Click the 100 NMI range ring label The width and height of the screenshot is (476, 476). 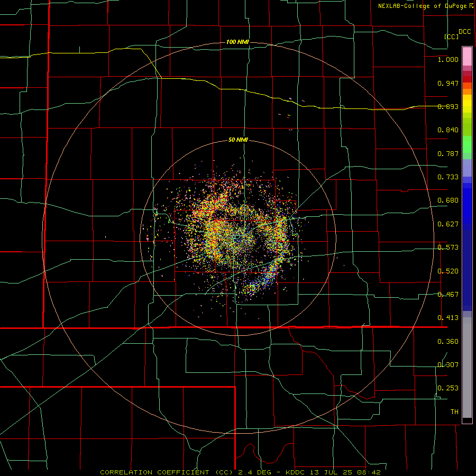coord(237,42)
